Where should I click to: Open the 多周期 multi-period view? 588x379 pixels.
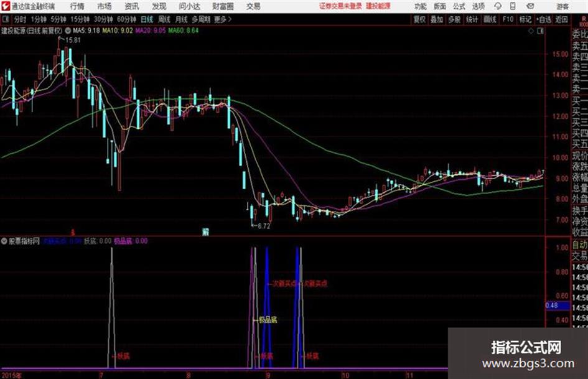pyautogui.click(x=202, y=19)
